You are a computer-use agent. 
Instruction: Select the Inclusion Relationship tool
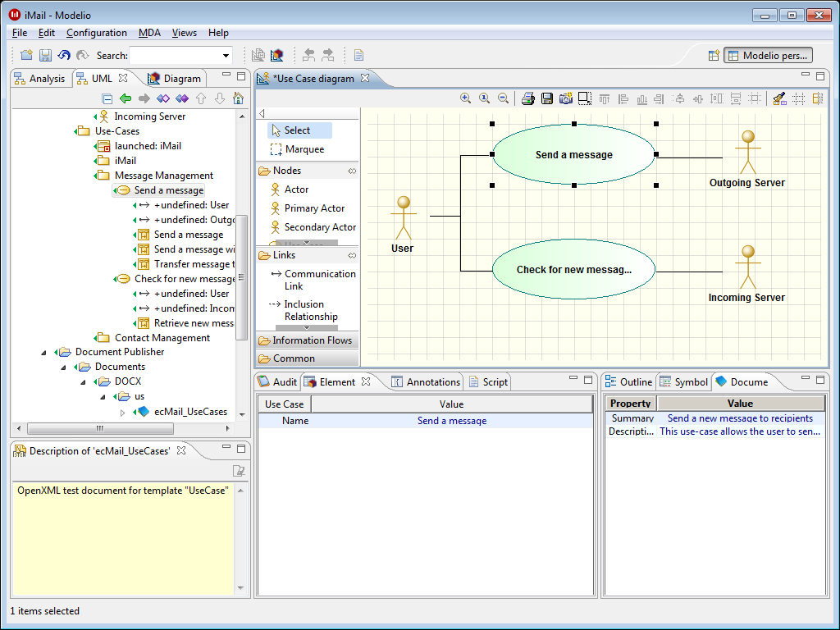[304, 310]
